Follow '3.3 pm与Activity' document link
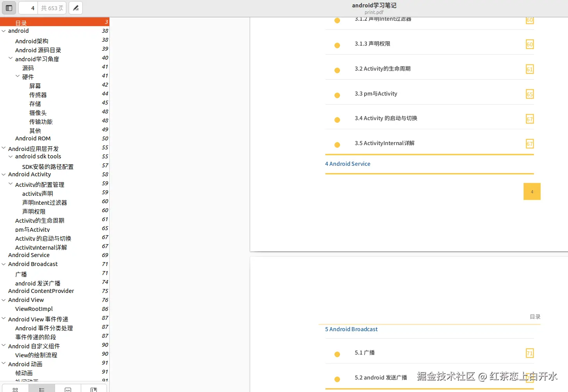 376,94
